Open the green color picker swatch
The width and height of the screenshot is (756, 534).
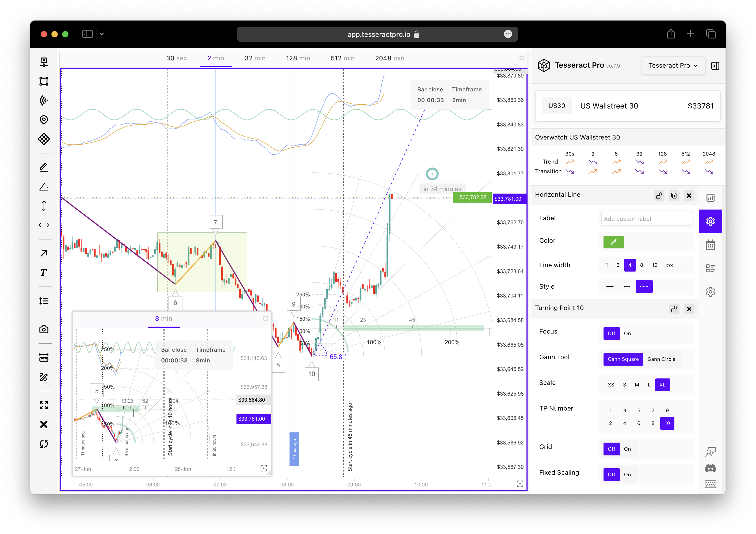tap(613, 242)
